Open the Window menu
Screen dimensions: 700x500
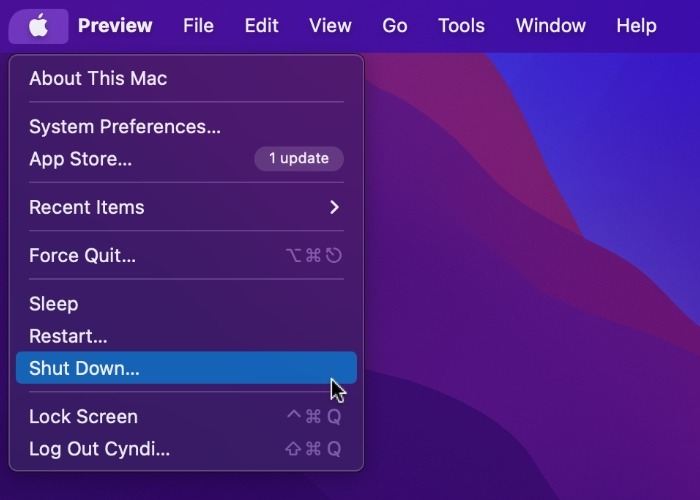point(550,26)
